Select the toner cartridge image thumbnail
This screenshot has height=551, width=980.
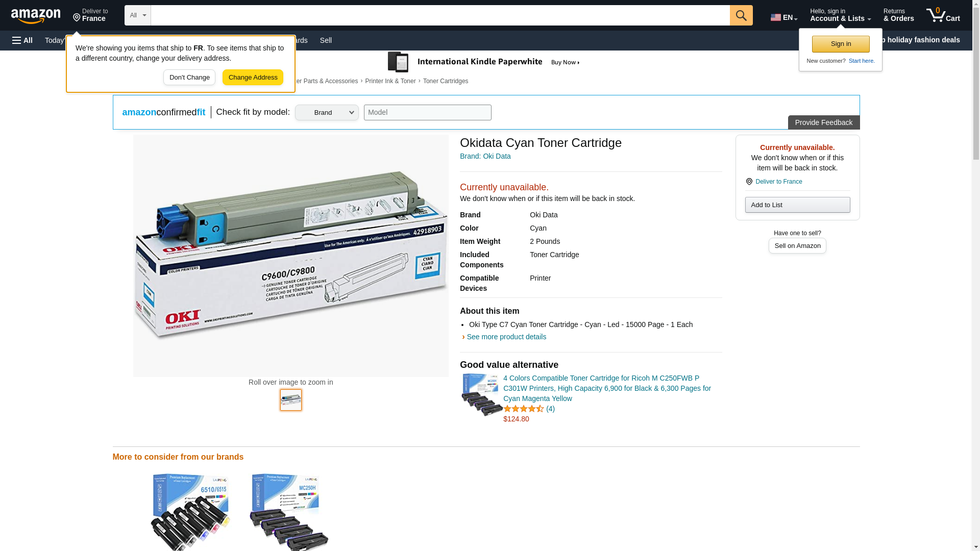tap(290, 400)
